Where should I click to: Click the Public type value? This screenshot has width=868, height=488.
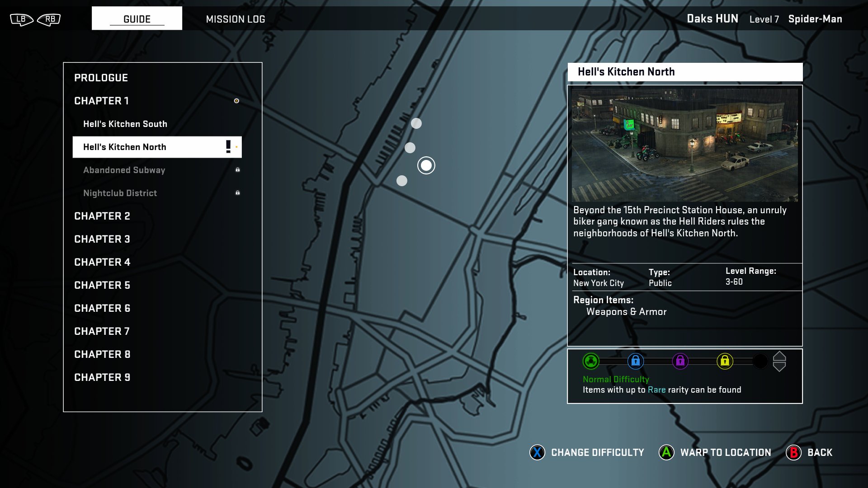point(660,283)
